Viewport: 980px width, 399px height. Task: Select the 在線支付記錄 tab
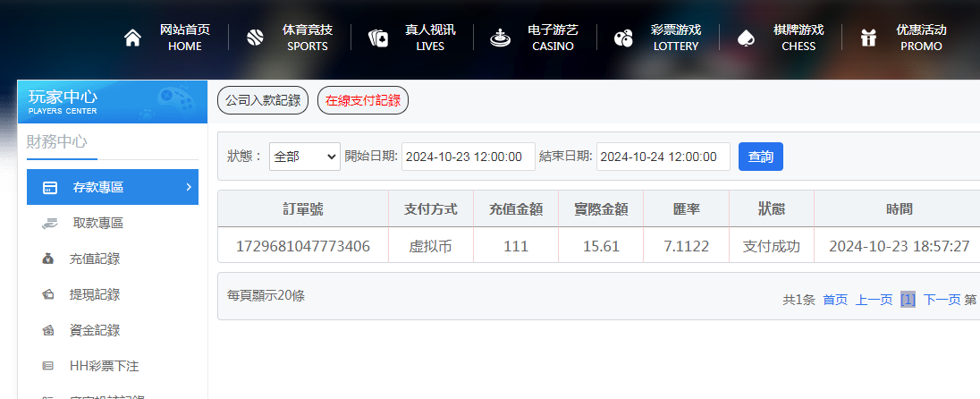point(362,101)
